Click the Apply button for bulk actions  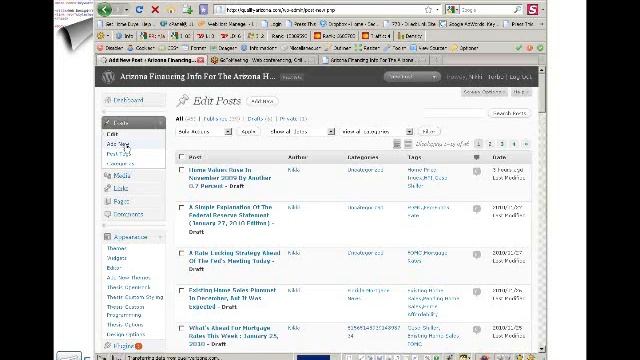click(x=248, y=131)
